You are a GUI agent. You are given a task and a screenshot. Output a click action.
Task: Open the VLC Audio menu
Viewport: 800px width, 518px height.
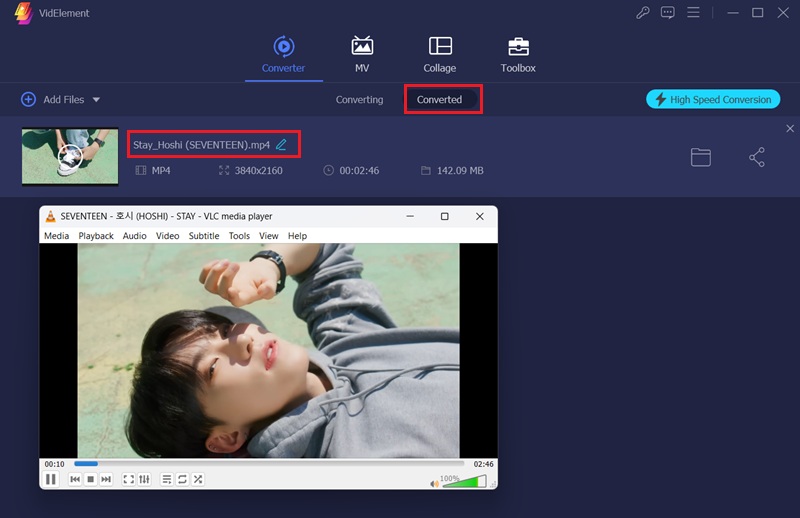click(135, 236)
